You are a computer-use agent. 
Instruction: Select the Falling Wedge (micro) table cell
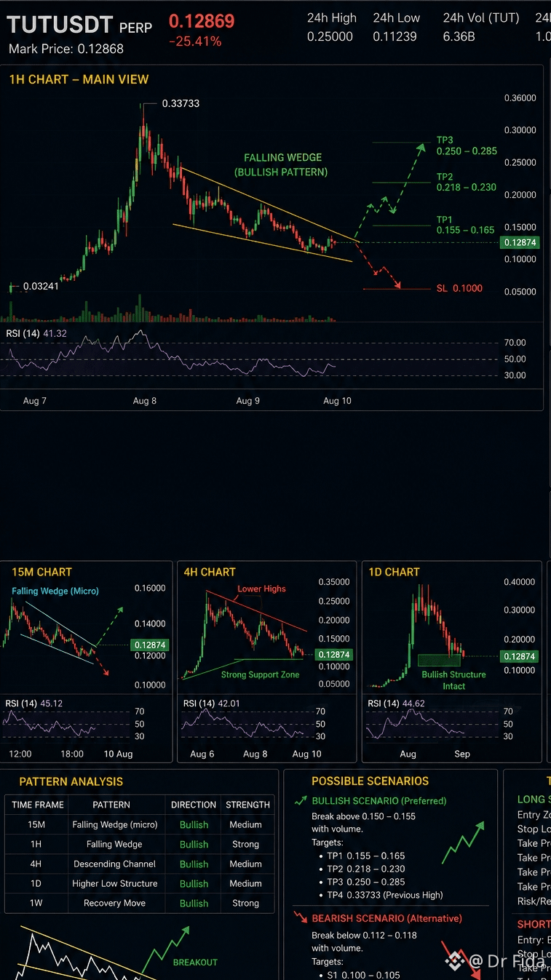point(115,824)
